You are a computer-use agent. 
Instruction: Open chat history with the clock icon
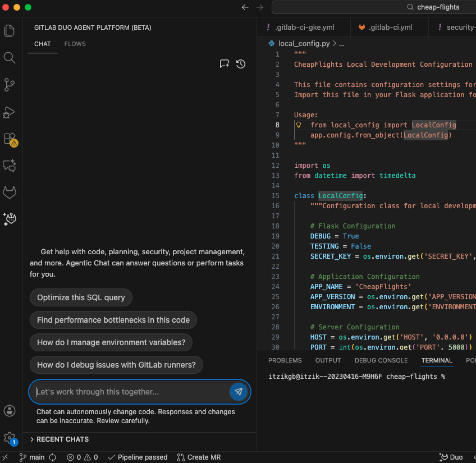(x=241, y=64)
